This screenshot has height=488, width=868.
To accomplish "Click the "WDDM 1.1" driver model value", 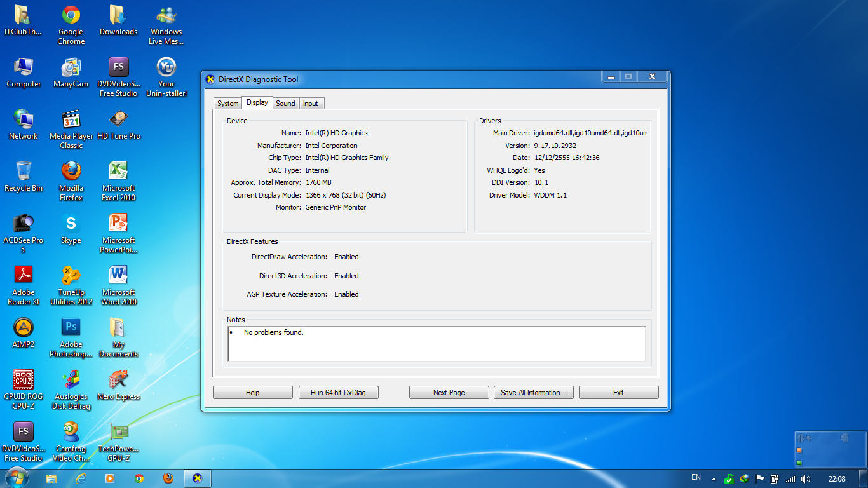I will pyautogui.click(x=550, y=195).
